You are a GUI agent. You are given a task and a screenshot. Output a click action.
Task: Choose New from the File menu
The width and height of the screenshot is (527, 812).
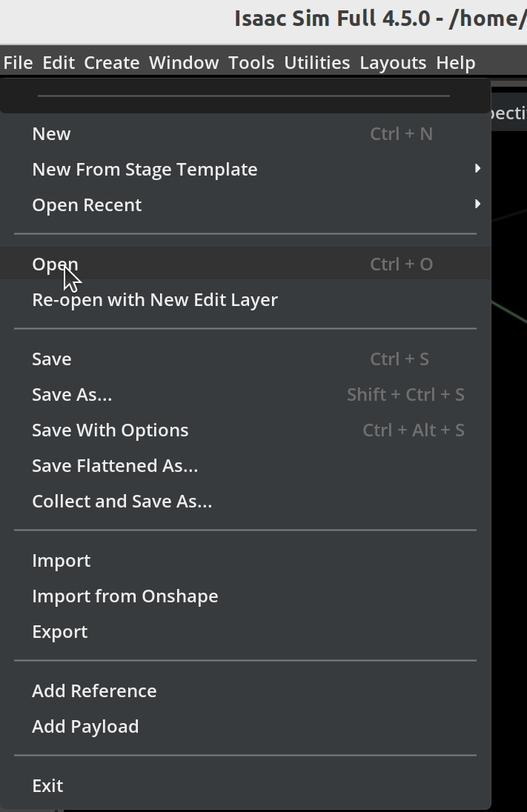pos(52,134)
